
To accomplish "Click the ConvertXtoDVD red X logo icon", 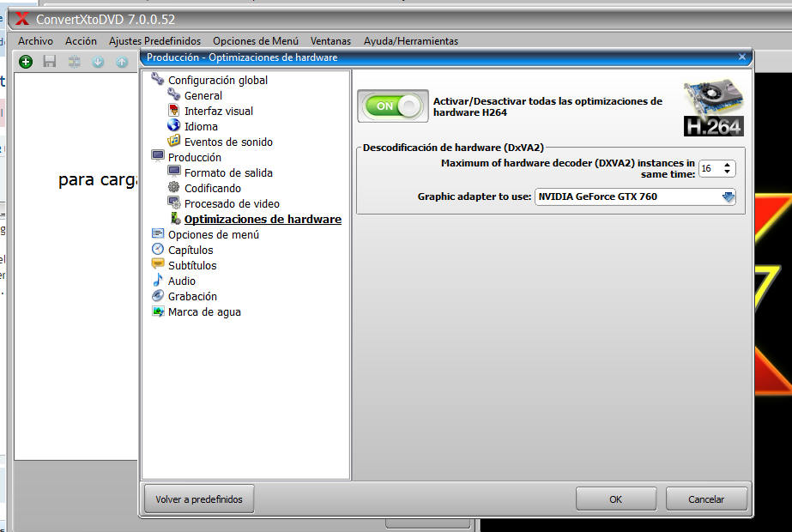I will tap(21, 19).
